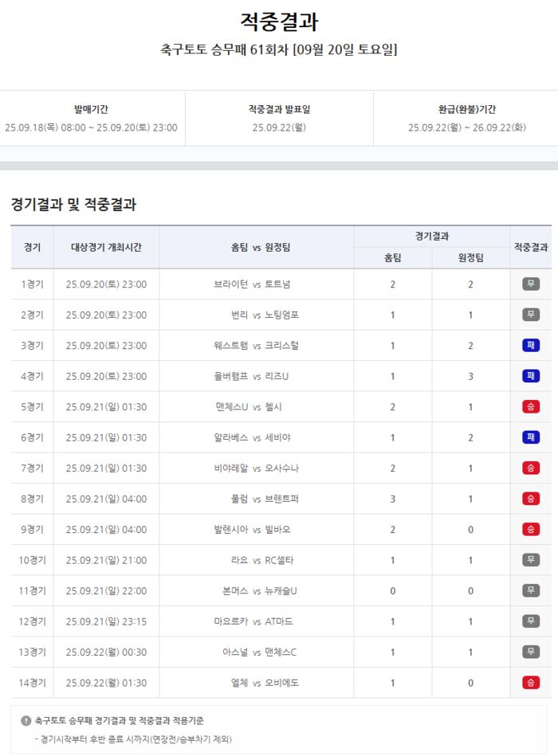Click the 무 badge for match 1경기
558x756 pixels.
531,284
